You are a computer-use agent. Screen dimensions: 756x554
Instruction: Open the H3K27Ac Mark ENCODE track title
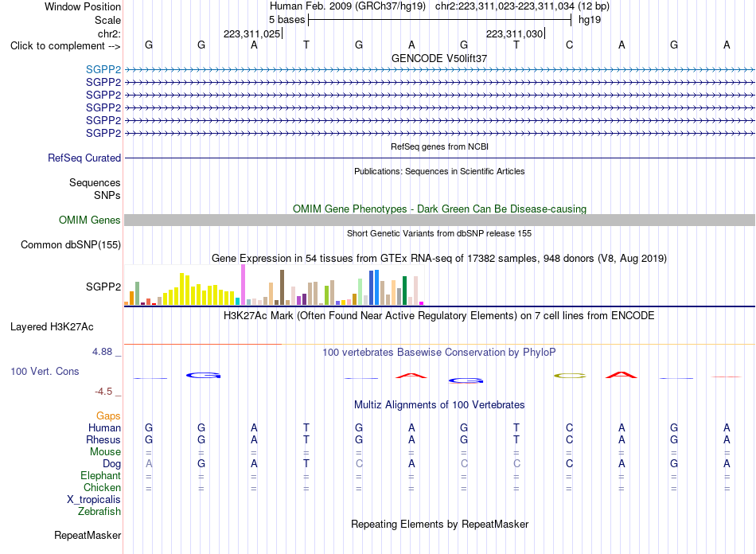[439, 316]
